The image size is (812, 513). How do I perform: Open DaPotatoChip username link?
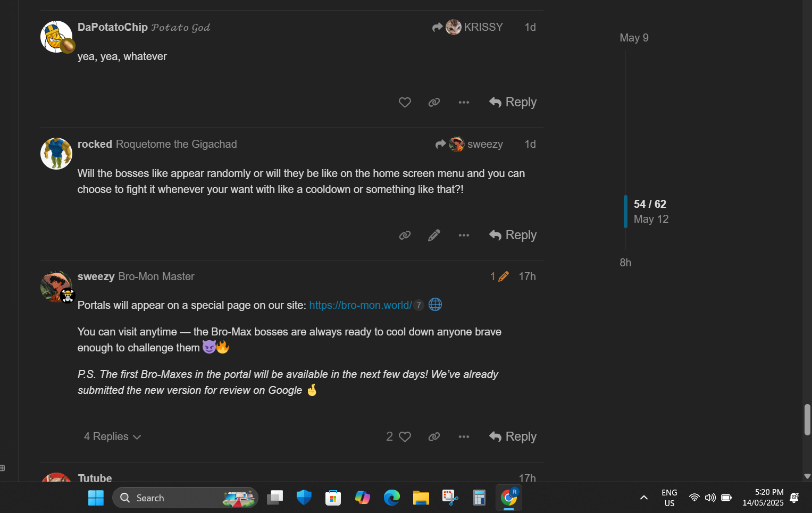[x=113, y=27]
